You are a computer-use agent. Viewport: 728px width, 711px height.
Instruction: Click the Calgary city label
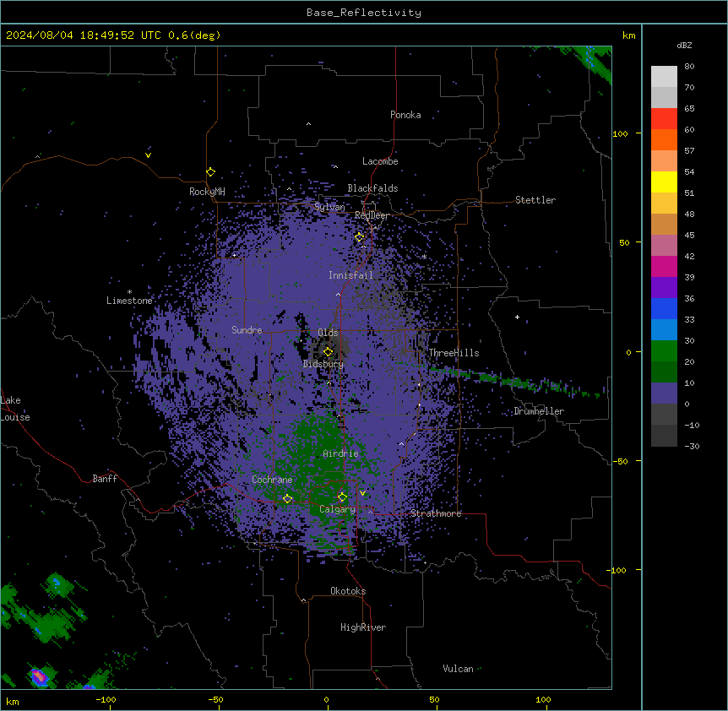pos(337,509)
